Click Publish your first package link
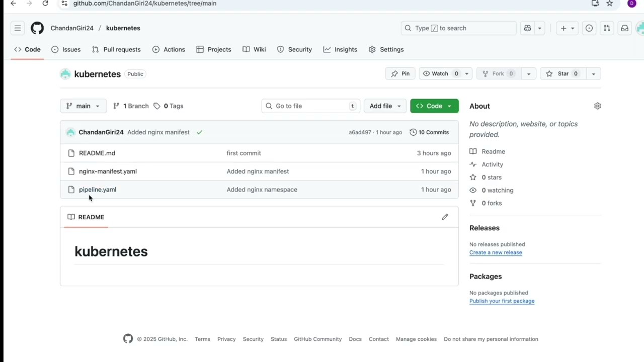 502,301
